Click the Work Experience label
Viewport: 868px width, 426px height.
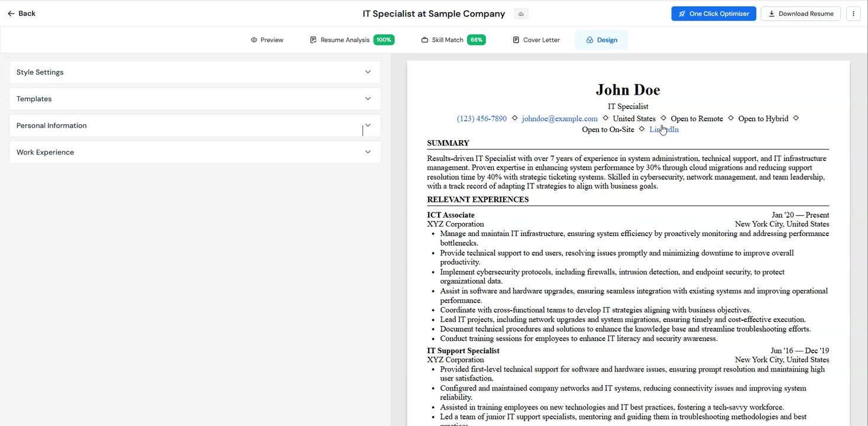click(46, 152)
